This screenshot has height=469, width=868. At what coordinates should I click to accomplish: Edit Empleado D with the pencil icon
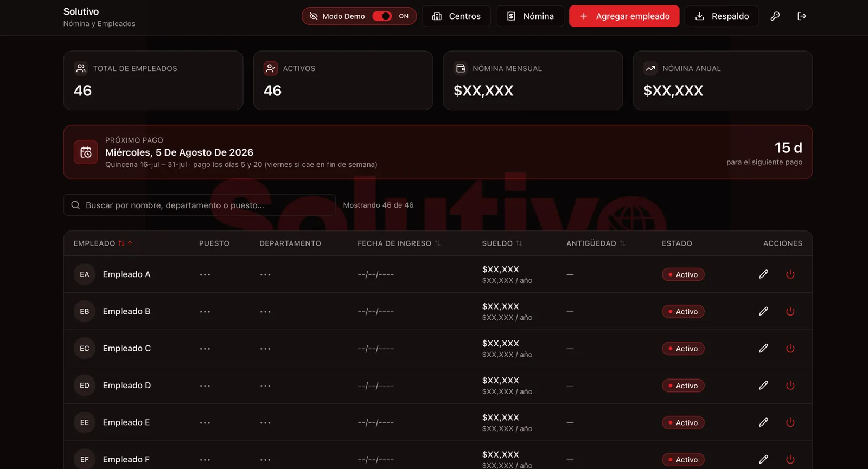tap(763, 386)
